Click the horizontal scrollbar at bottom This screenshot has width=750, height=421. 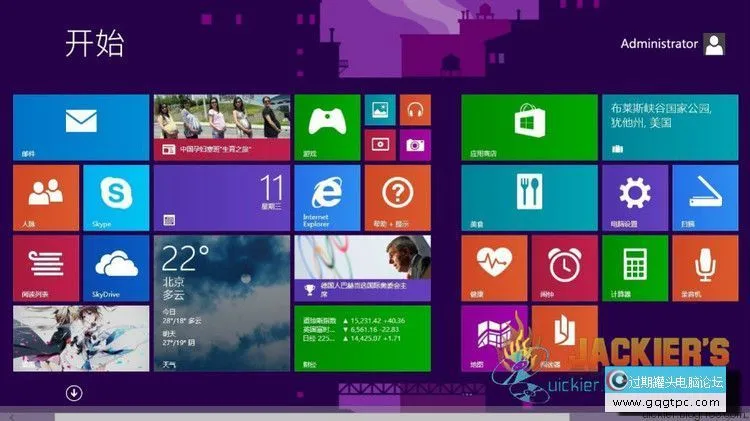click(300, 415)
